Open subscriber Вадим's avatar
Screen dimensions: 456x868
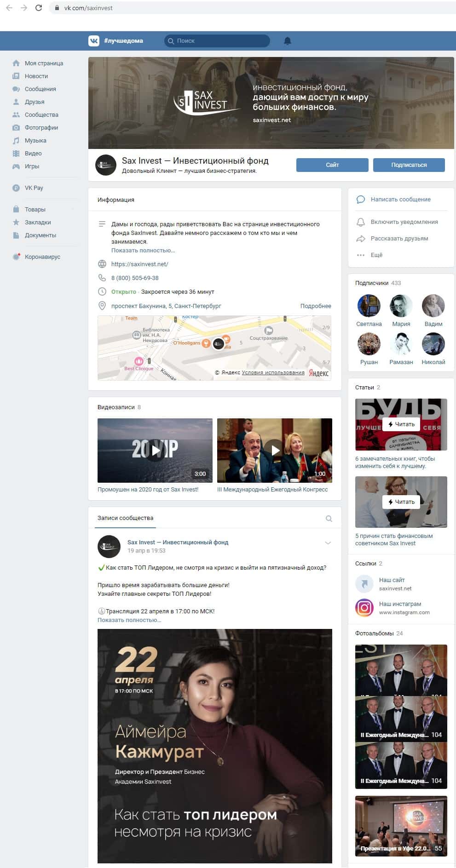(x=433, y=306)
